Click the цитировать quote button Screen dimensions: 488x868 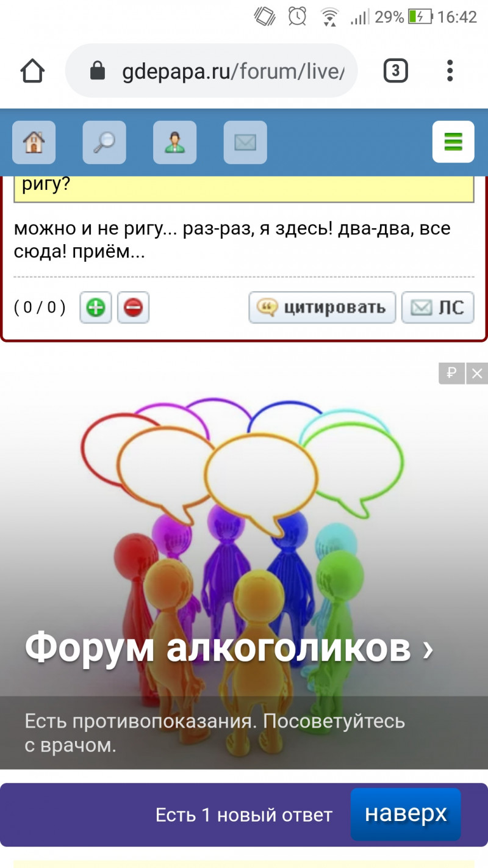pos(322,308)
